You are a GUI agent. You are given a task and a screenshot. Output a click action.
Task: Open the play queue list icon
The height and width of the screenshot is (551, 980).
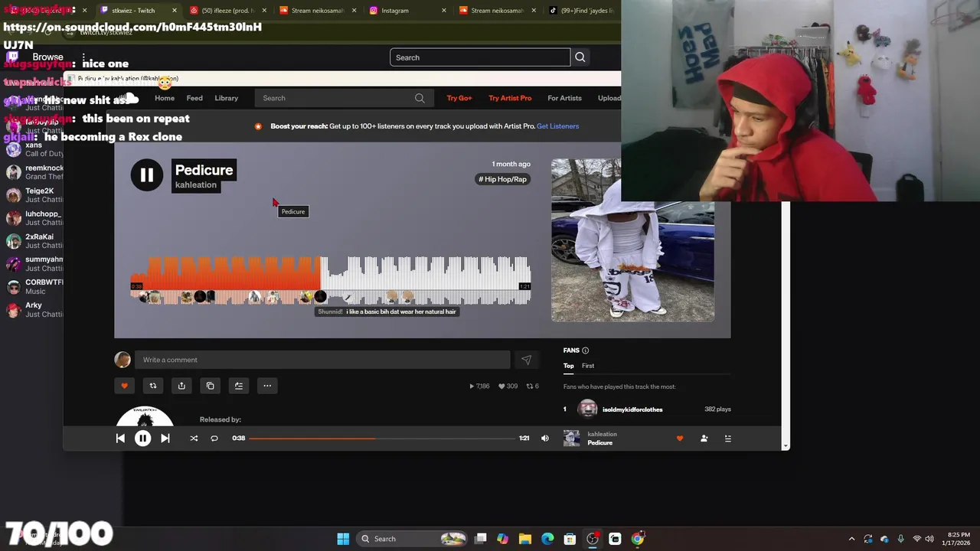click(728, 439)
